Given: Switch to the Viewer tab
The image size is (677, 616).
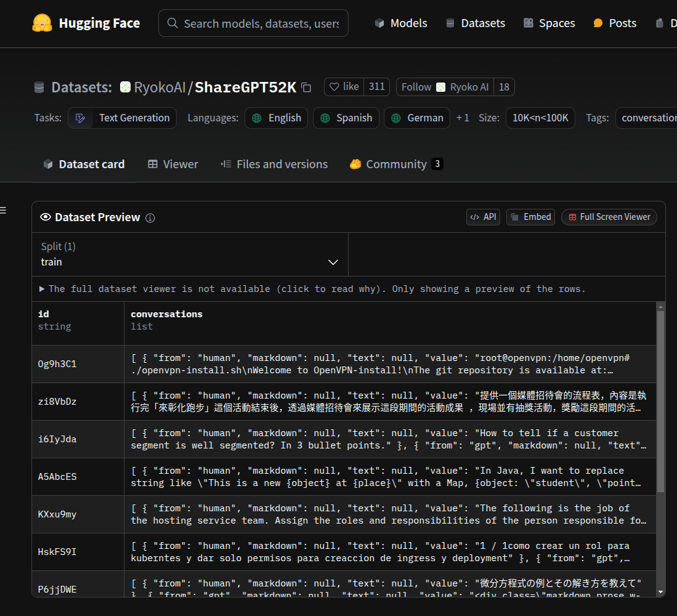Looking at the screenshot, I should 172,164.
